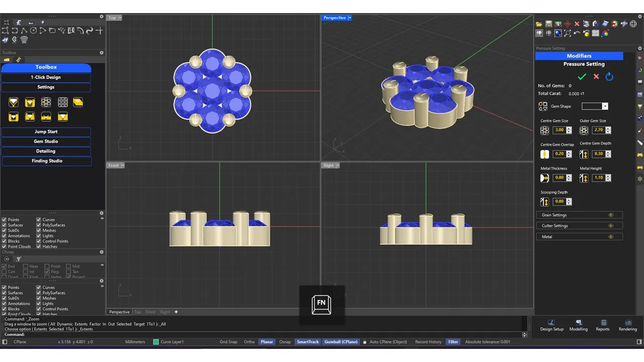Select the cluster setting icon in Toolbox
This screenshot has height=362, width=644.
(x=46, y=103)
